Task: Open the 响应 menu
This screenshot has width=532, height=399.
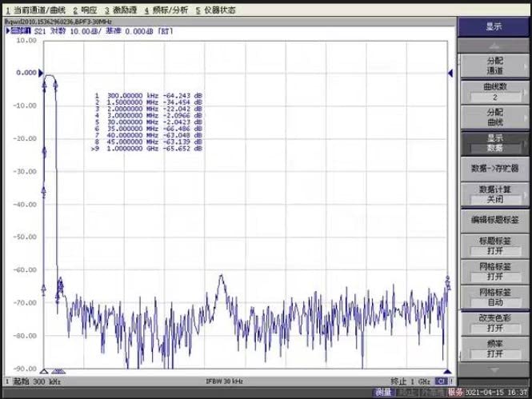Action: coord(85,10)
